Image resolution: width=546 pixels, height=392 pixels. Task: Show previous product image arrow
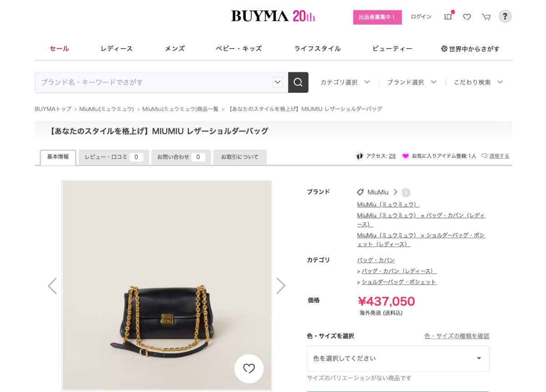tap(52, 286)
